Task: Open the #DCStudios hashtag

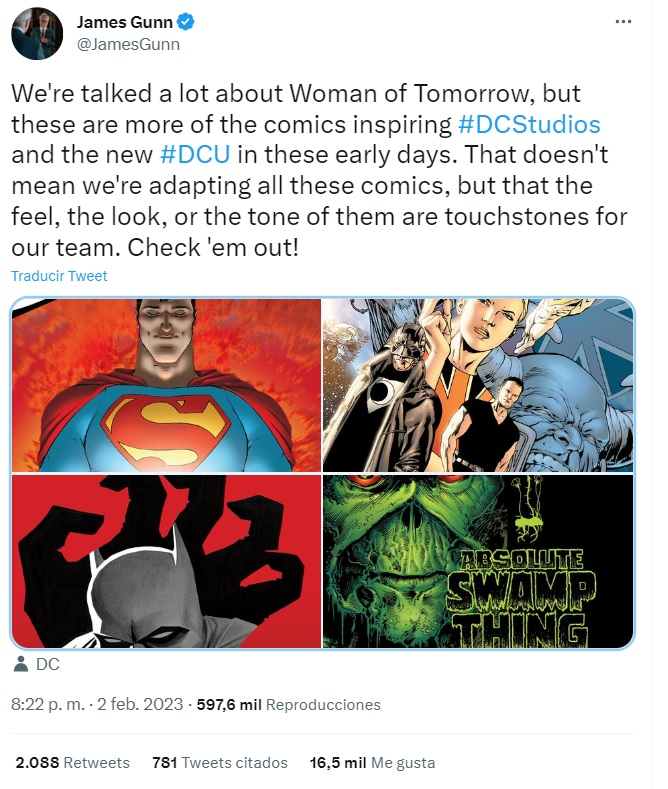Action: (529, 124)
